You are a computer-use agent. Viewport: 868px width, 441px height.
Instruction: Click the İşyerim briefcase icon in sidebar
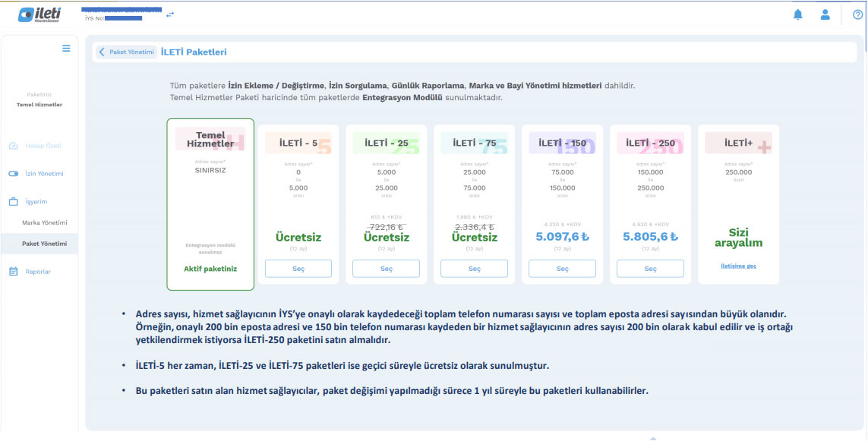pyautogui.click(x=14, y=202)
